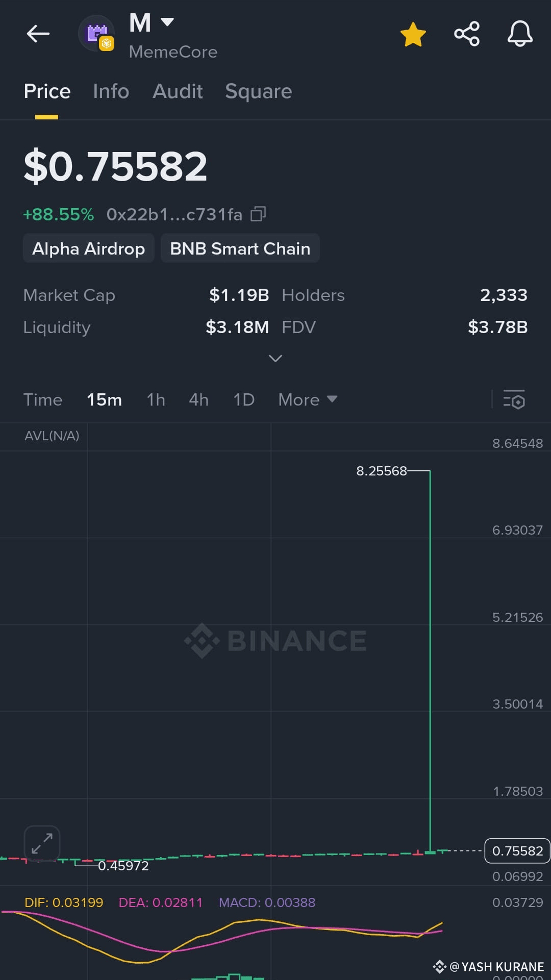Viewport: 551px width, 980px height.
Task: Open price alert bell icon
Action: (x=520, y=34)
